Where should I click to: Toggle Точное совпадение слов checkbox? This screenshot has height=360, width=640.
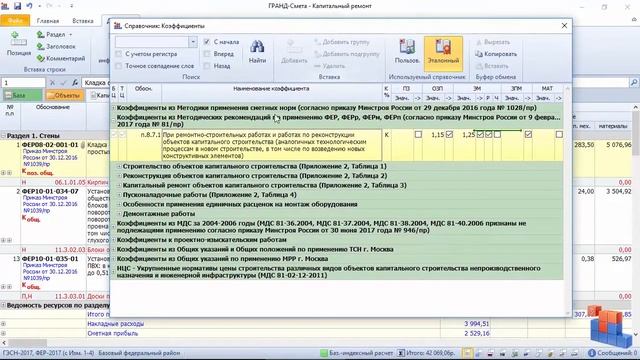click(119, 66)
